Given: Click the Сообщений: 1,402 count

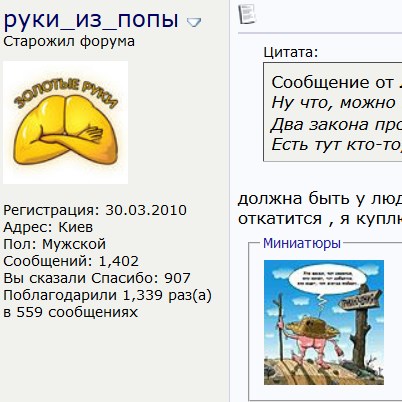Looking at the screenshot, I should click(x=71, y=261).
